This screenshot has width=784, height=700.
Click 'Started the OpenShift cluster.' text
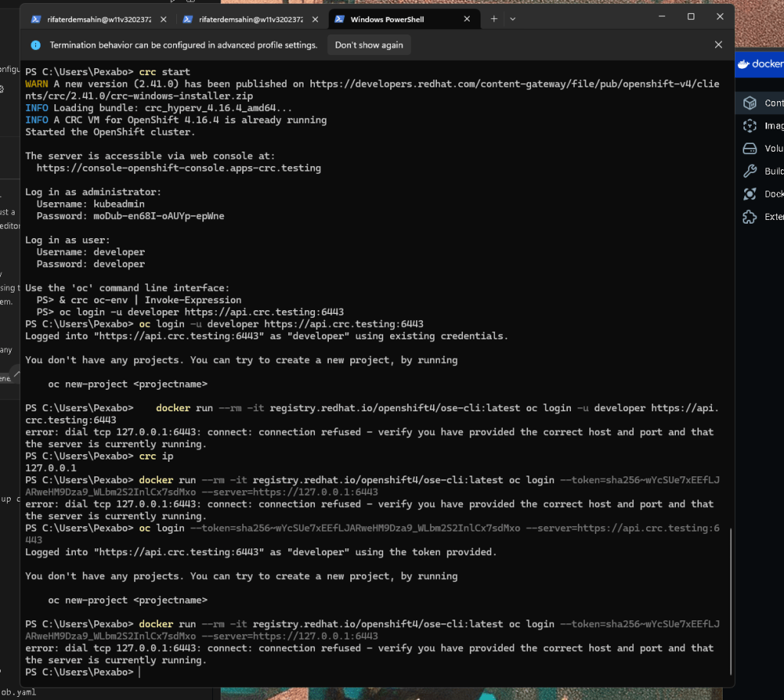pos(110,132)
